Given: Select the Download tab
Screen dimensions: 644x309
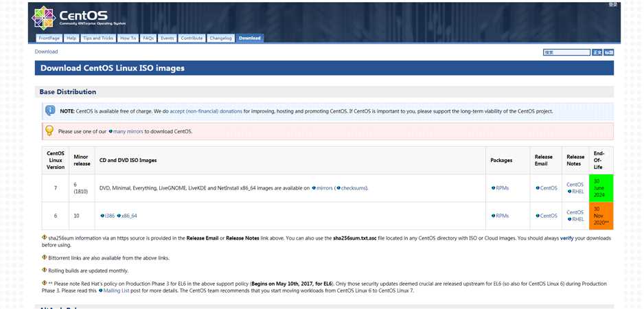Looking at the screenshot, I should click(250, 38).
